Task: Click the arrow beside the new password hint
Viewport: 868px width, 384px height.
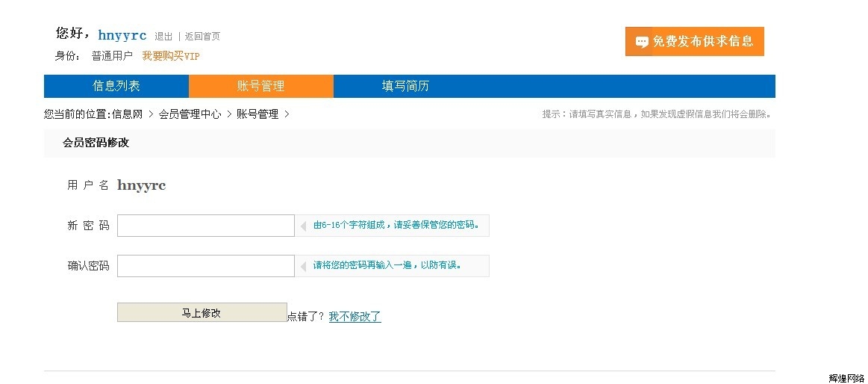Action: pyautogui.click(x=303, y=226)
